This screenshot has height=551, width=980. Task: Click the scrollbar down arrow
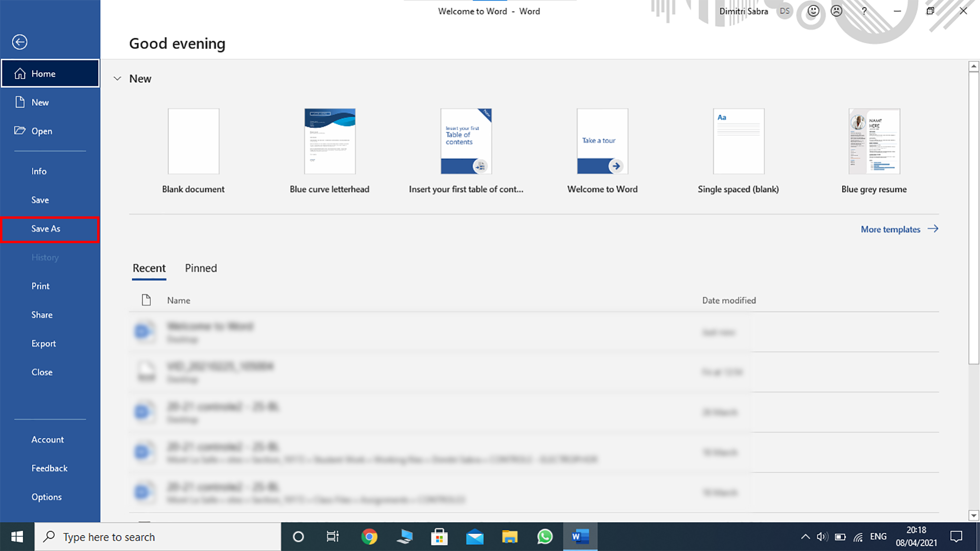[x=974, y=515]
